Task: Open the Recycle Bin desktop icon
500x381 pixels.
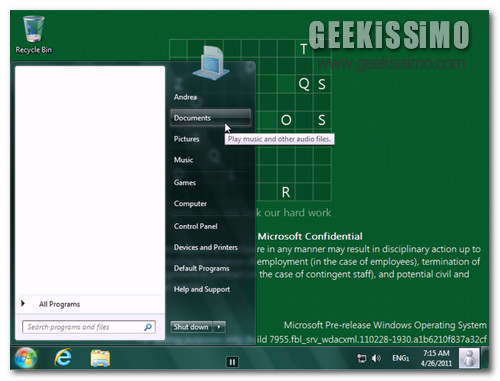Action: click(x=33, y=34)
